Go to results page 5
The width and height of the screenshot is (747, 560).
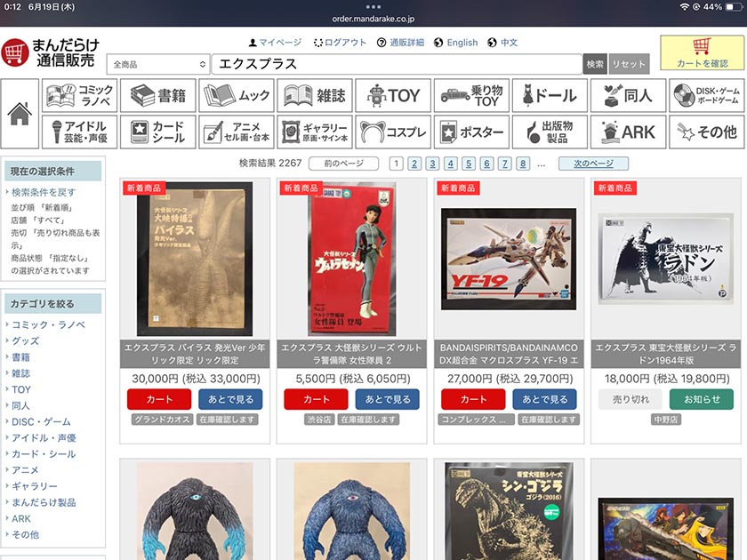point(469,164)
